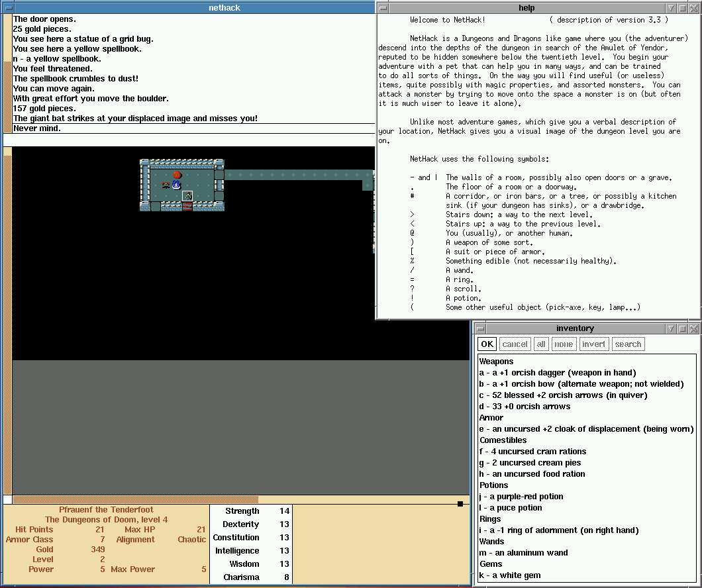
Task: Click the map resize handle black square
Action: click(x=460, y=504)
